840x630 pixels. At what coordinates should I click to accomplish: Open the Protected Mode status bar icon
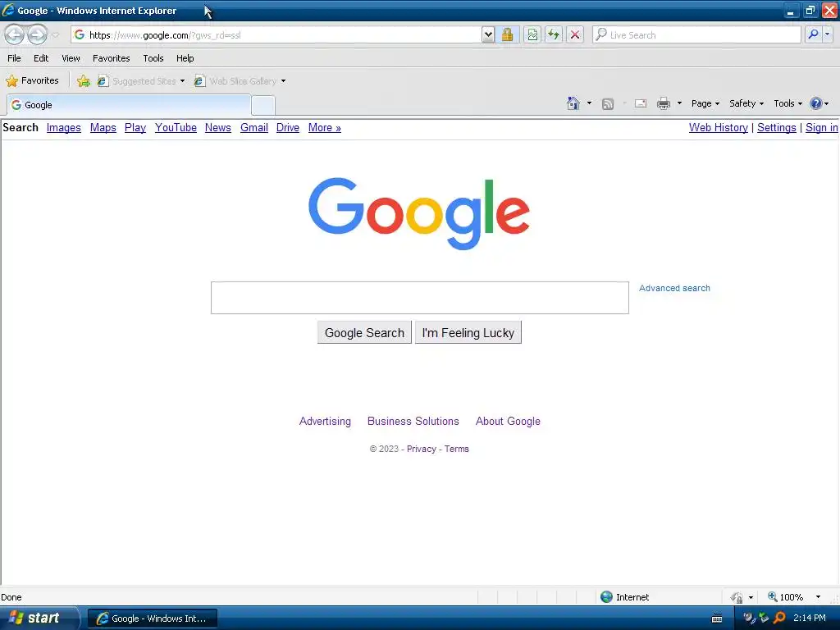(737, 597)
